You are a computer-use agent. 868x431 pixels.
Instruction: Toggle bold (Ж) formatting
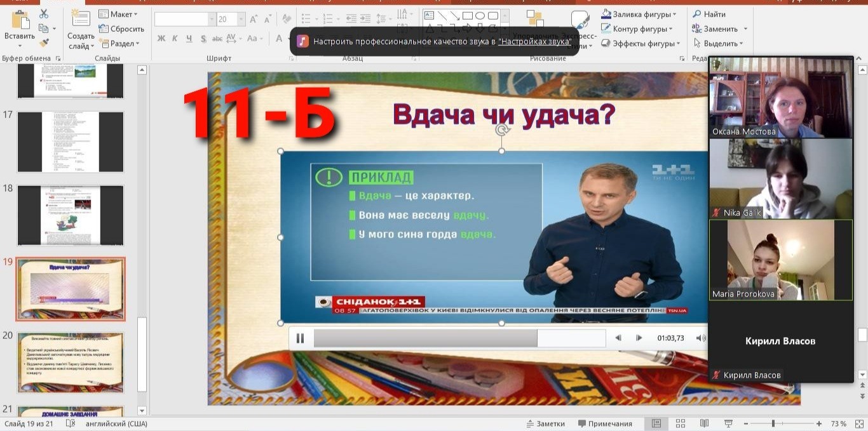point(161,39)
